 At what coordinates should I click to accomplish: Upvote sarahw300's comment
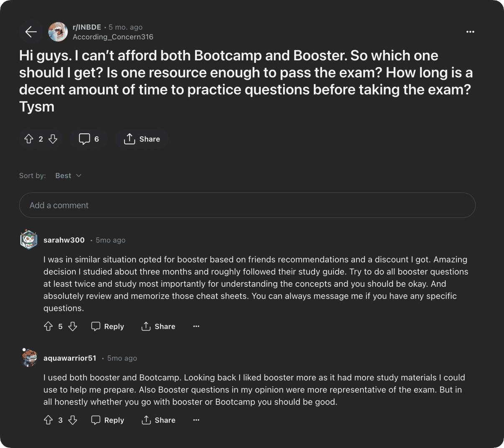[48, 327]
